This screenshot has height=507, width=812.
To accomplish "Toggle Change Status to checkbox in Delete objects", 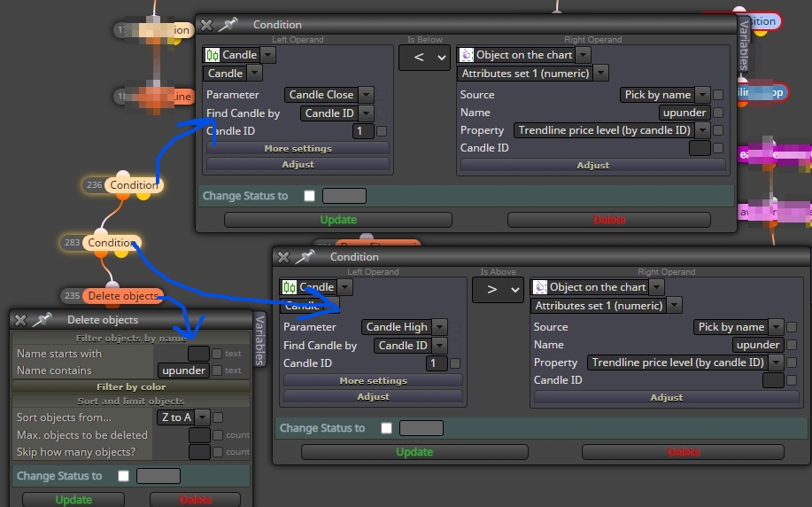I will [123, 476].
